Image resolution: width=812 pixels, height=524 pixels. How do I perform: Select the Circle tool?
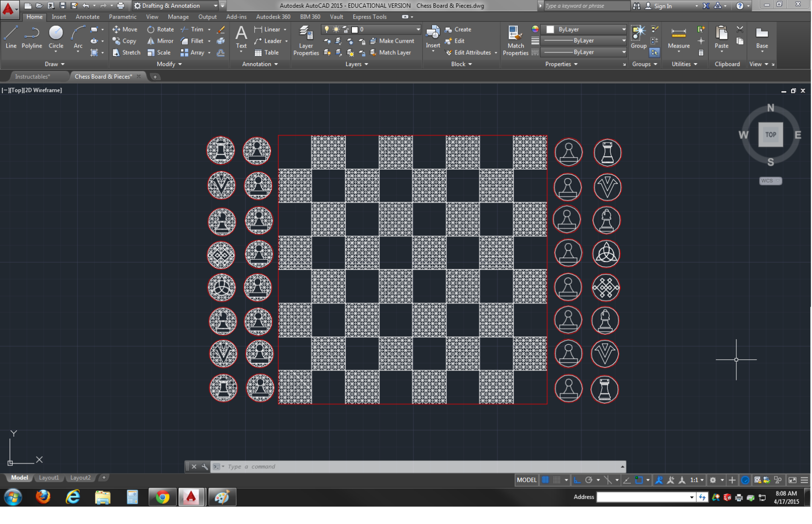(56, 36)
